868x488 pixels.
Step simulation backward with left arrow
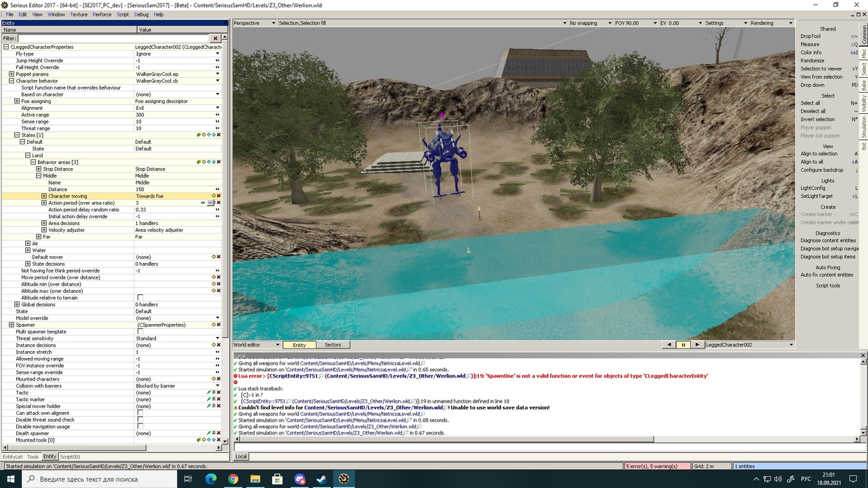(x=669, y=345)
